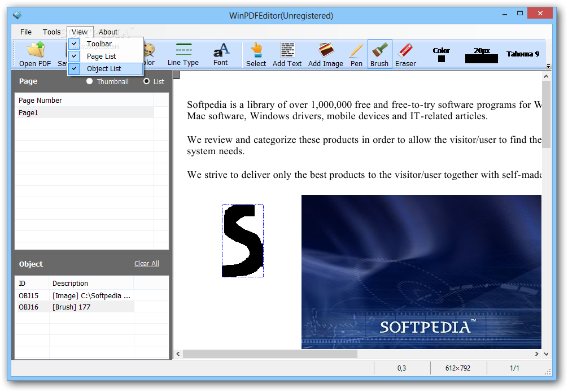Image resolution: width=568 pixels, height=392 pixels.
Task: Click the vertical scrollbar up arrow
Action: tap(547, 76)
